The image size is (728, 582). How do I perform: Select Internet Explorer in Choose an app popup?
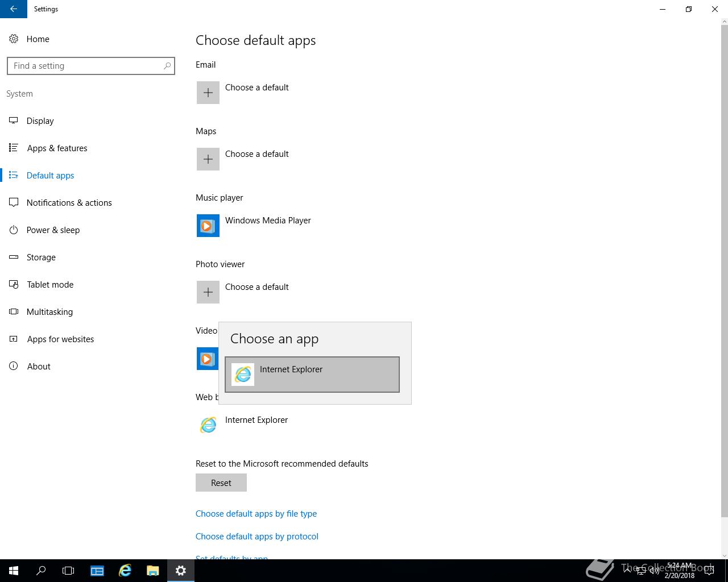(312, 375)
